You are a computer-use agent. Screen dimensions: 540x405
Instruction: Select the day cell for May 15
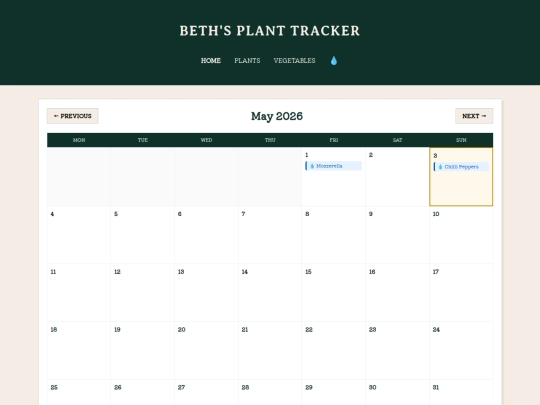[334, 293]
